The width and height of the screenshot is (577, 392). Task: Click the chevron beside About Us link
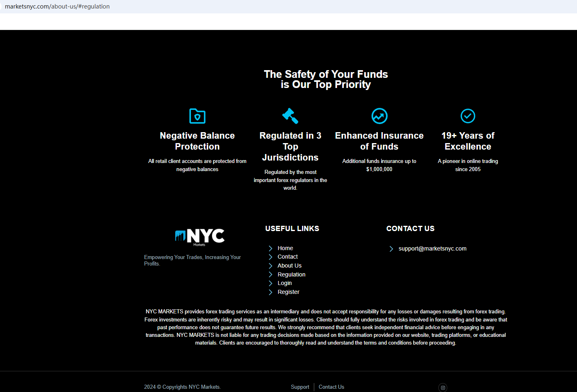270,266
